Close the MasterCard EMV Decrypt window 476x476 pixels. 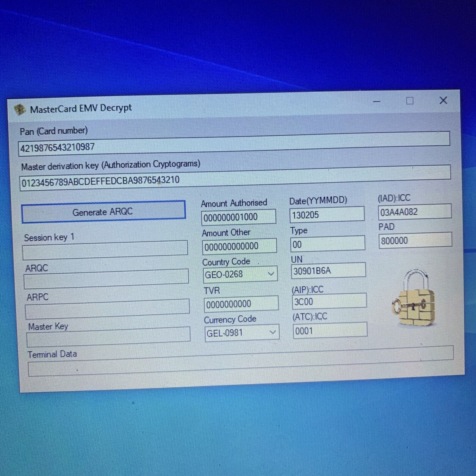point(443,100)
